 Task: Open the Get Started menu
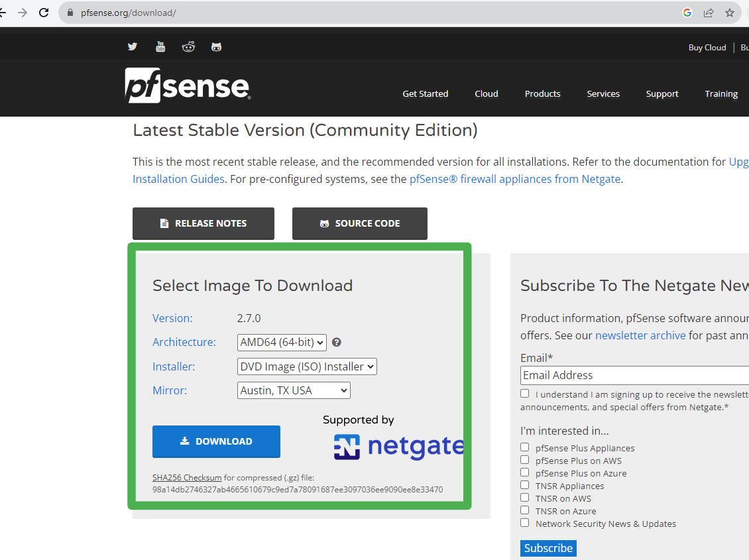point(425,93)
